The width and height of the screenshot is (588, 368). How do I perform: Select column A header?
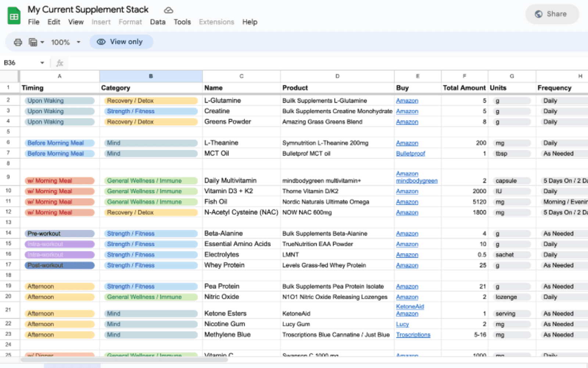[x=60, y=76]
